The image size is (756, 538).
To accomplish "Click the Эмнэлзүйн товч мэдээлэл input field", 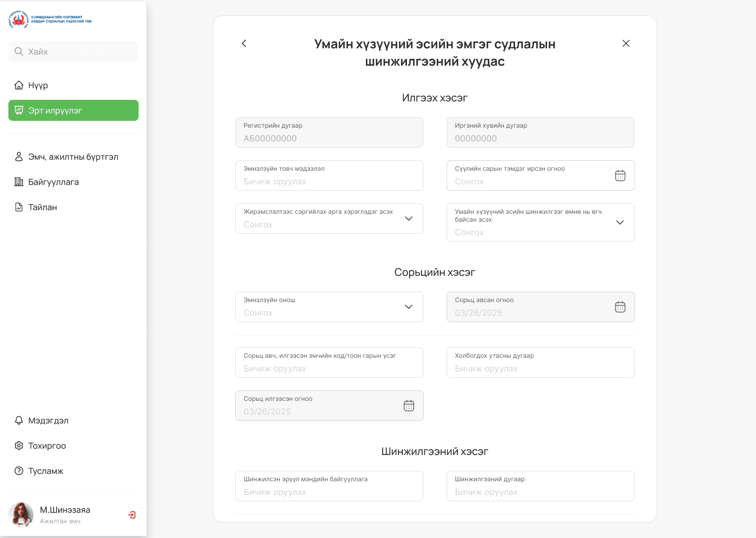I will click(x=329, y=175).
